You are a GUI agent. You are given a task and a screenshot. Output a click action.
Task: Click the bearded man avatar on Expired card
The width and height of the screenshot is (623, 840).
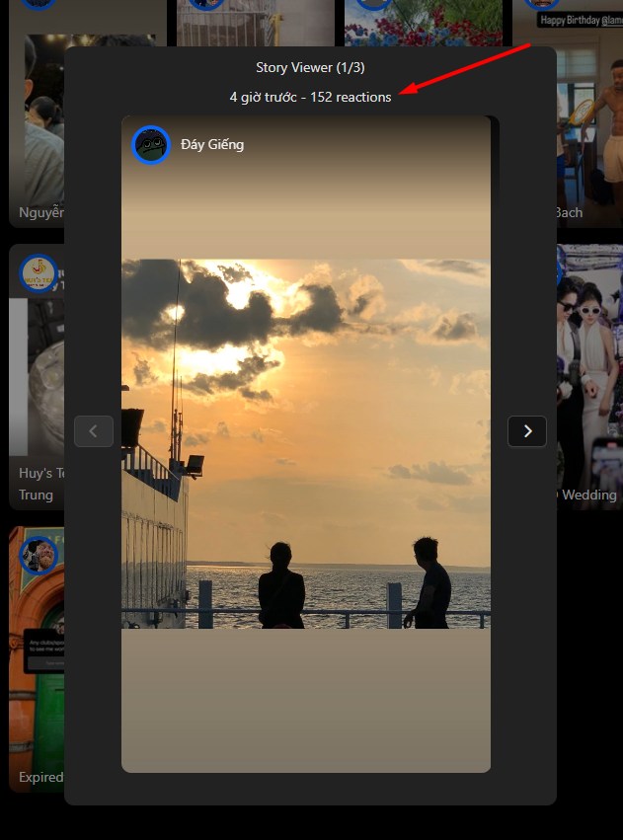coord(39,555)
